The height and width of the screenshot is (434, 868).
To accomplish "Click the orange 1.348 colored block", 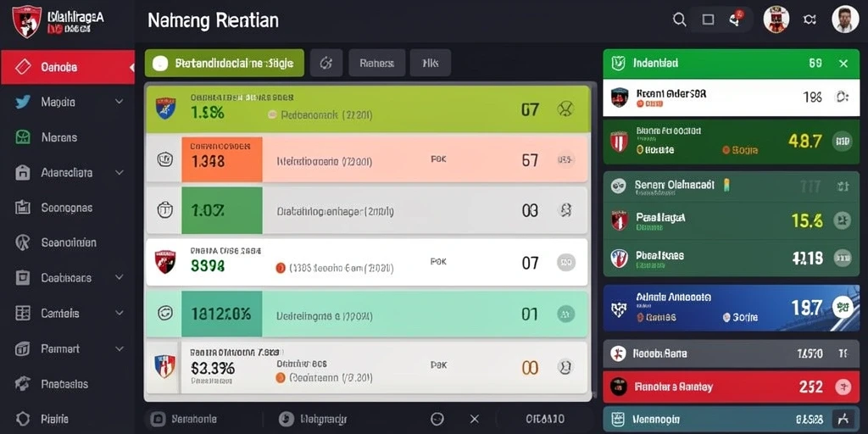I will (x=222, y=159).
